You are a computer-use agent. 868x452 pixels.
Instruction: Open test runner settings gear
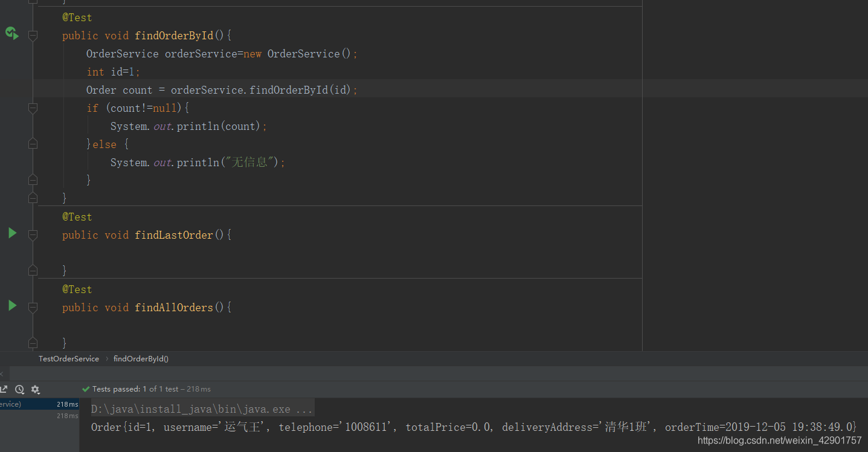[35, 389]
